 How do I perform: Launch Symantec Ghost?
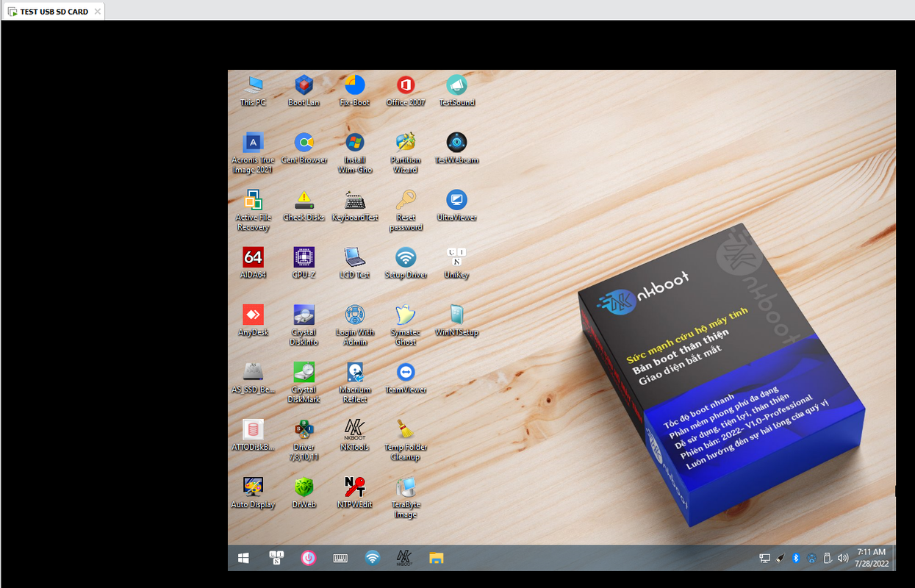(x=406, y=325)
